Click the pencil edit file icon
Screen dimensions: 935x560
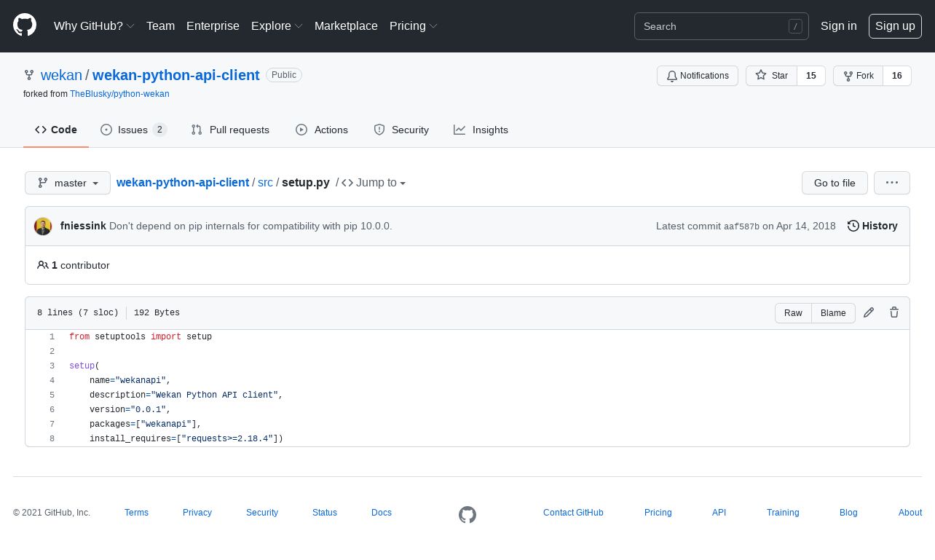(869, 312)
